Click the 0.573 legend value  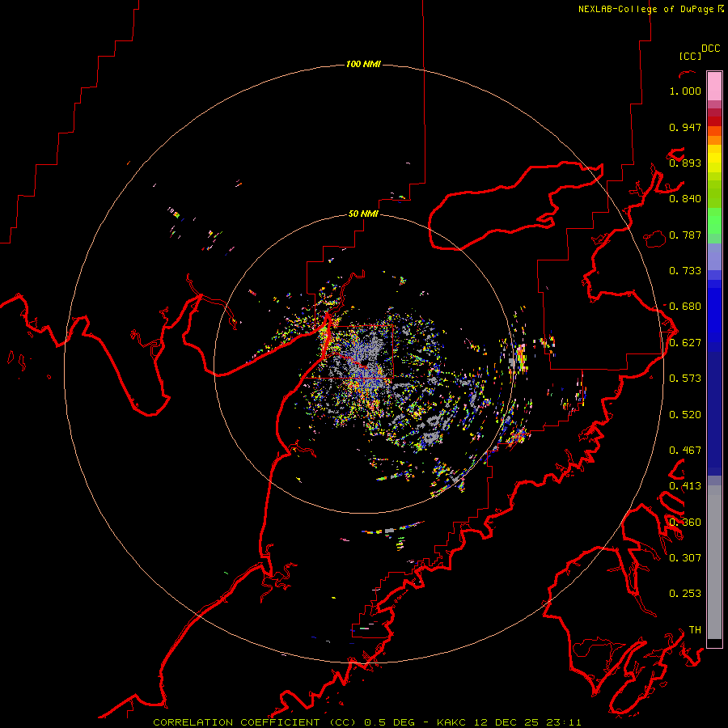[685, 379]
